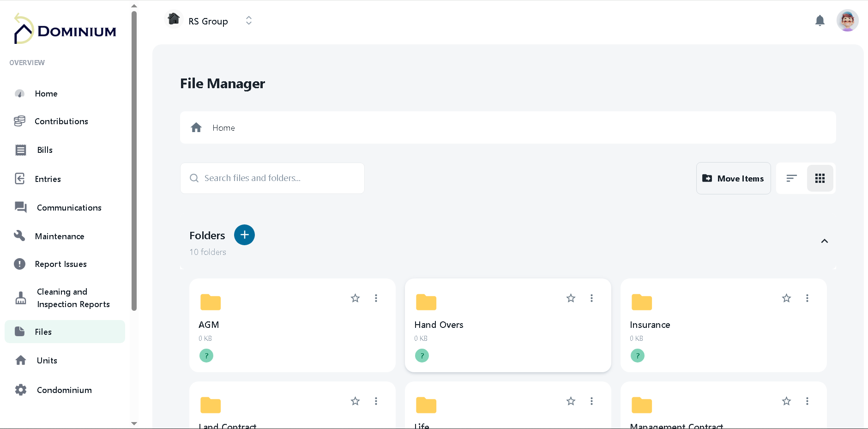Image resolution: width=868 pixels, height=429 pixels.
Task: Open Communications via its chat icon
Action: (20, 207)
